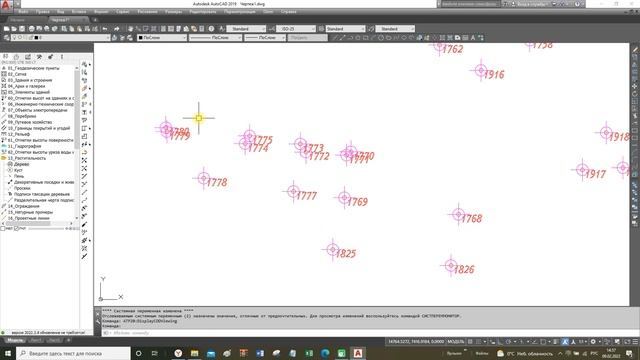The width and height of the screenshot is (640, 360).
Task: Select '03_Здания и строения' in the tree
Action: 30,80
